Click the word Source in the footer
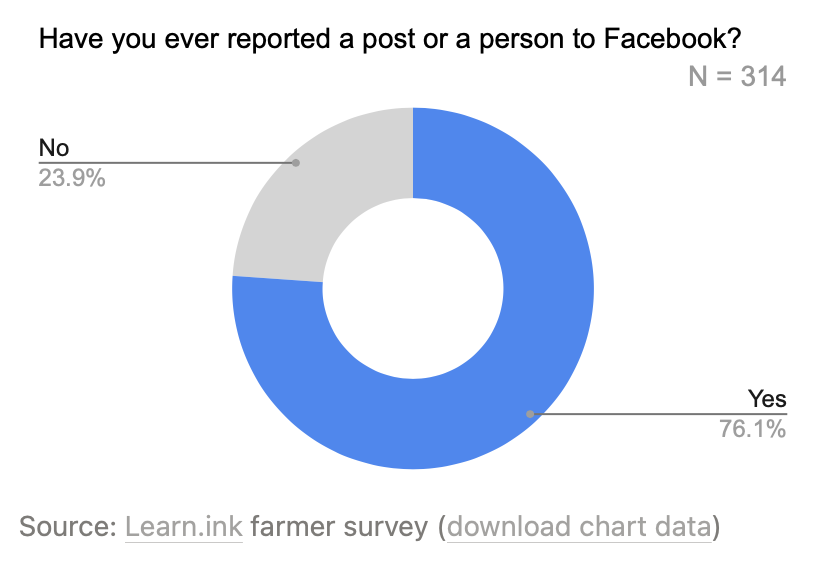The width and height of the screenshot is (824, 586). coord(63,527)
